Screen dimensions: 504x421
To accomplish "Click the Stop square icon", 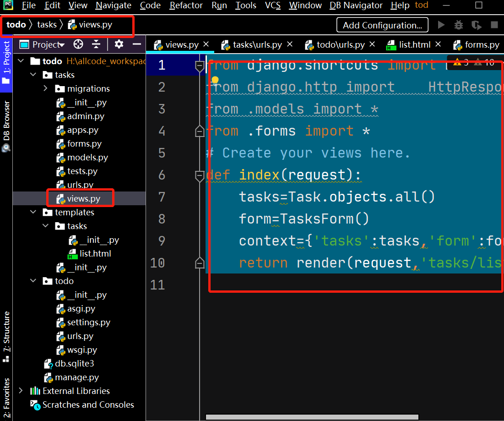I will click(494, 25).
